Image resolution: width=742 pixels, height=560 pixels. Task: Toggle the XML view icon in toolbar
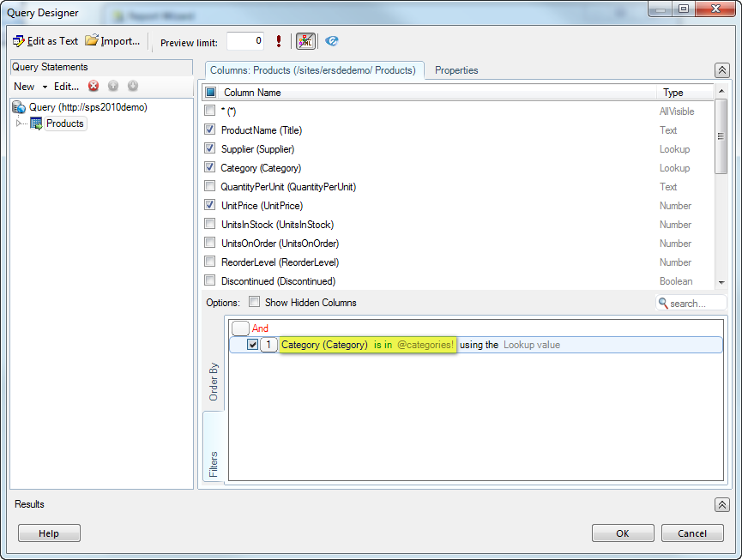coord(305,41)
